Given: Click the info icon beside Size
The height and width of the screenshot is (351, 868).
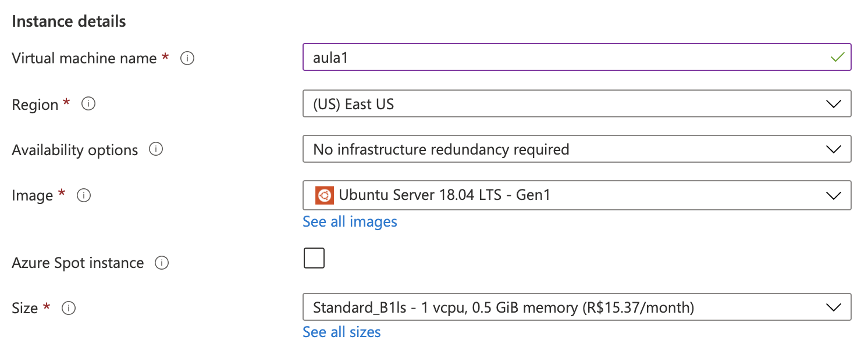Looking at the screenshot, I should point(69,308).
